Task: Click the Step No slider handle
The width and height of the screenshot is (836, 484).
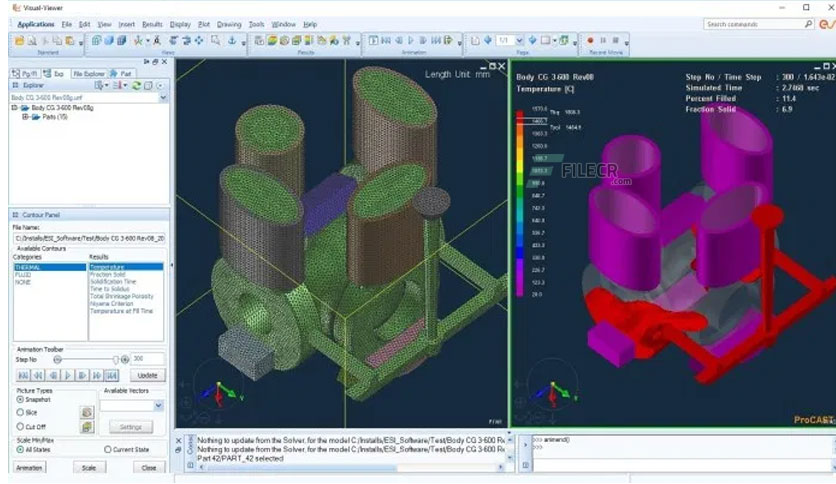Action: coord(115,360)
